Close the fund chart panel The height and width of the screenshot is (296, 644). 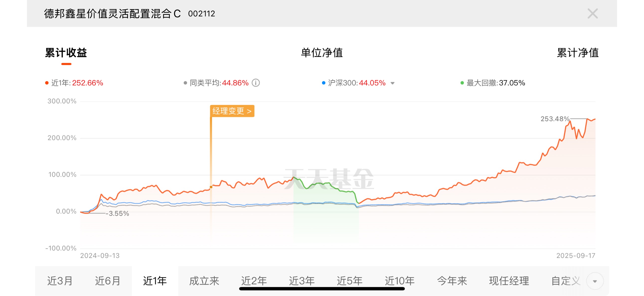[x=592, y=13]
